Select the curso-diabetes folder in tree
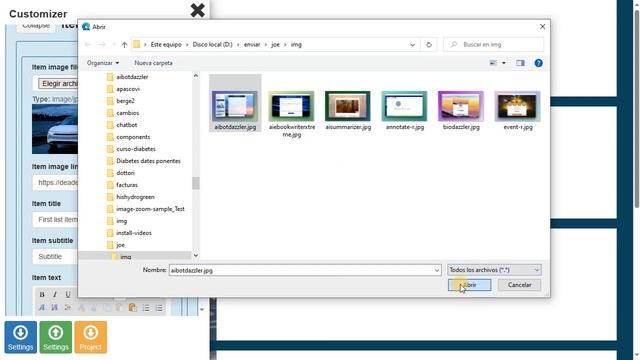This screenshot has width=640, height=360. click(136, 149)
